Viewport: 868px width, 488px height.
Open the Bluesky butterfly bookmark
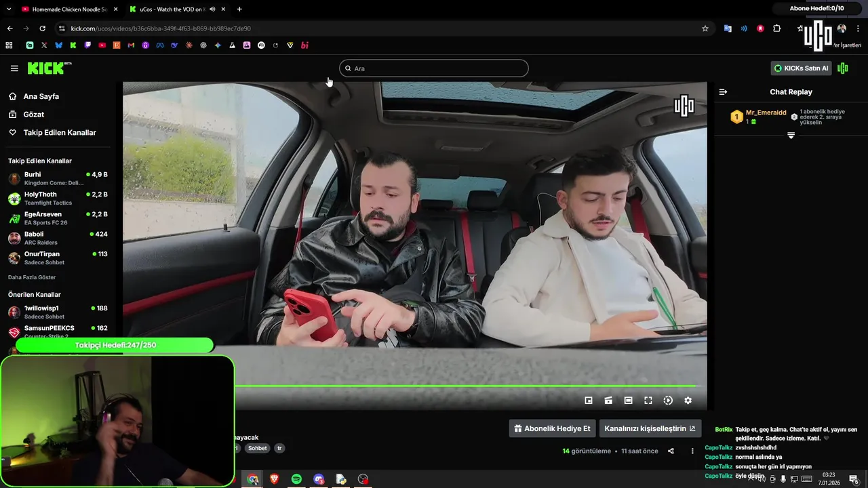[x=58, y=45]
